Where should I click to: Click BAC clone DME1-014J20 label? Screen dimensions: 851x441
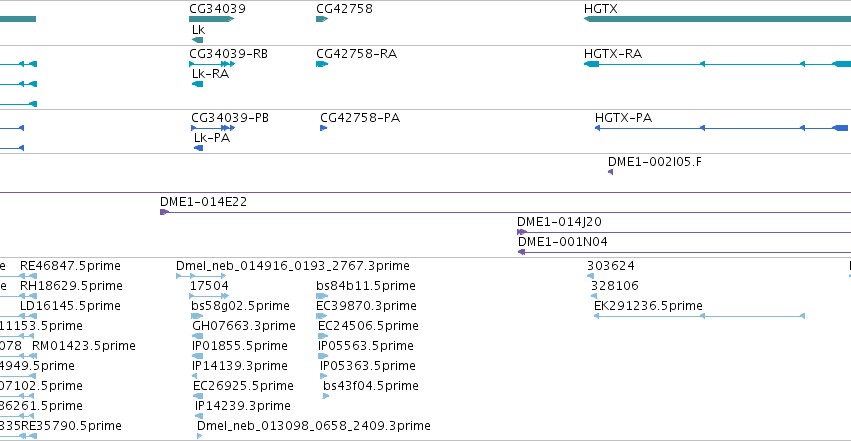pos(559,222)
